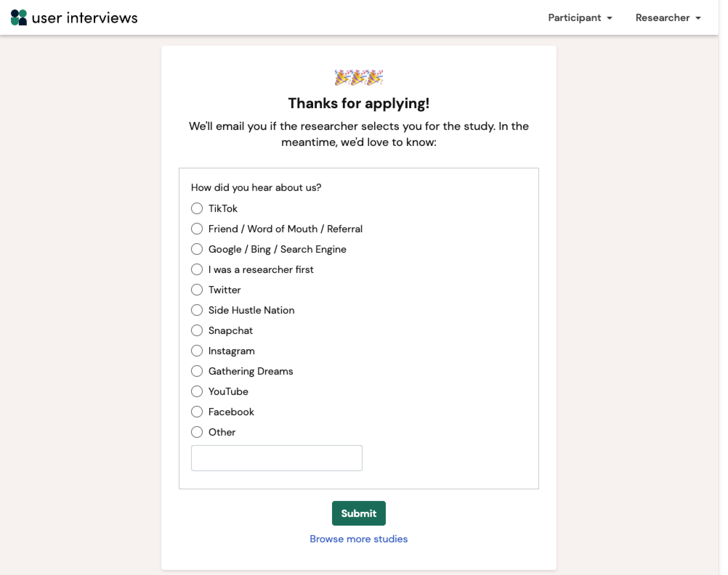This screenshot has height=575, width=728.
Task: Choose the Other radio button
Action: pos(197,432)
